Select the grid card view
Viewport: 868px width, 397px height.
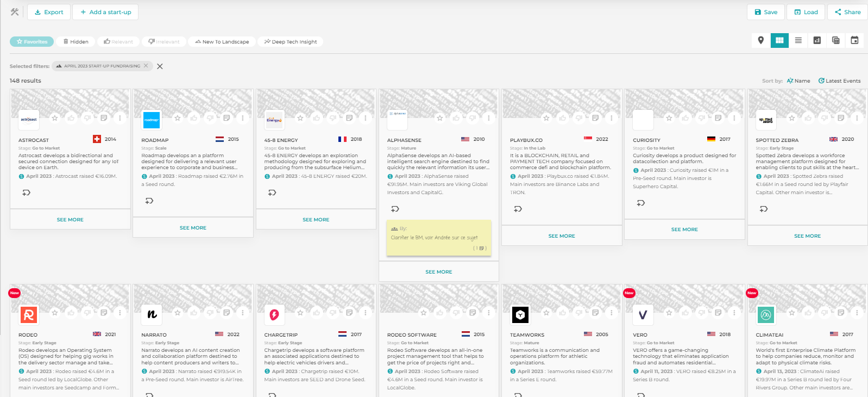click(x=779, y=40)
